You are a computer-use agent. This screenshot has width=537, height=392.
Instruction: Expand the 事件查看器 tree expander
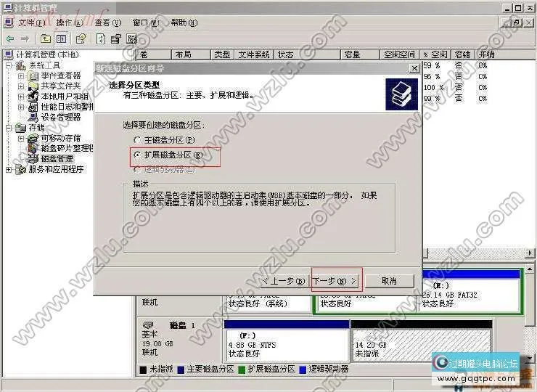[21, 75]
